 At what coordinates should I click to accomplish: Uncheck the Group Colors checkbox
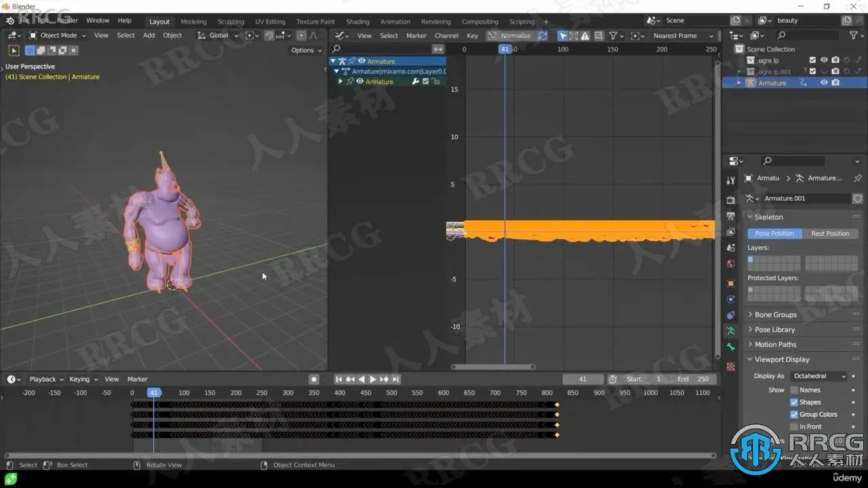[x=794, y=415]
